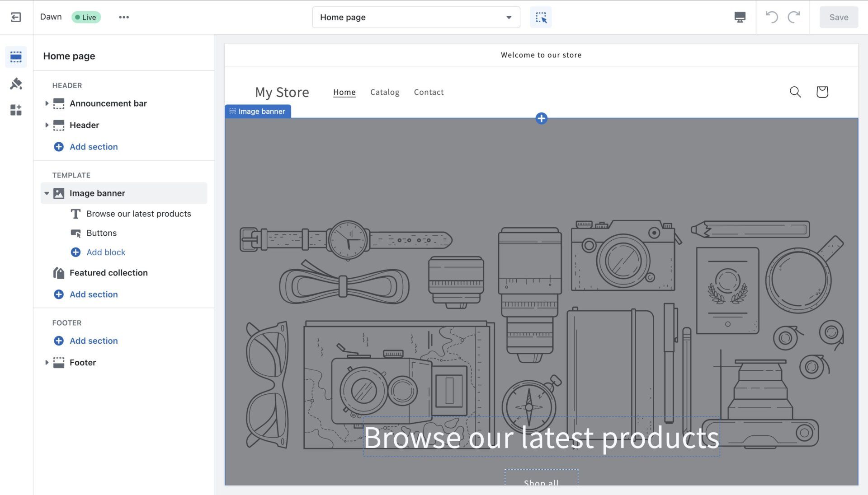This screenshot has height=495, width=868.
Task: Click the My Store logo text
Action: point(282,92)
